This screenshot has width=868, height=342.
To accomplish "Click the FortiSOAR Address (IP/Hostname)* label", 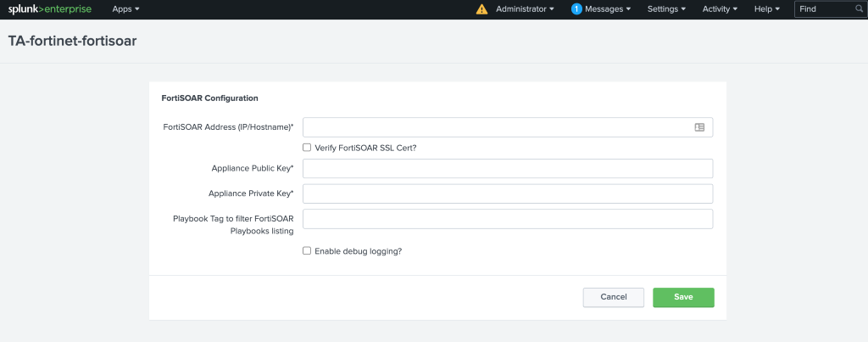I will 228,127.
